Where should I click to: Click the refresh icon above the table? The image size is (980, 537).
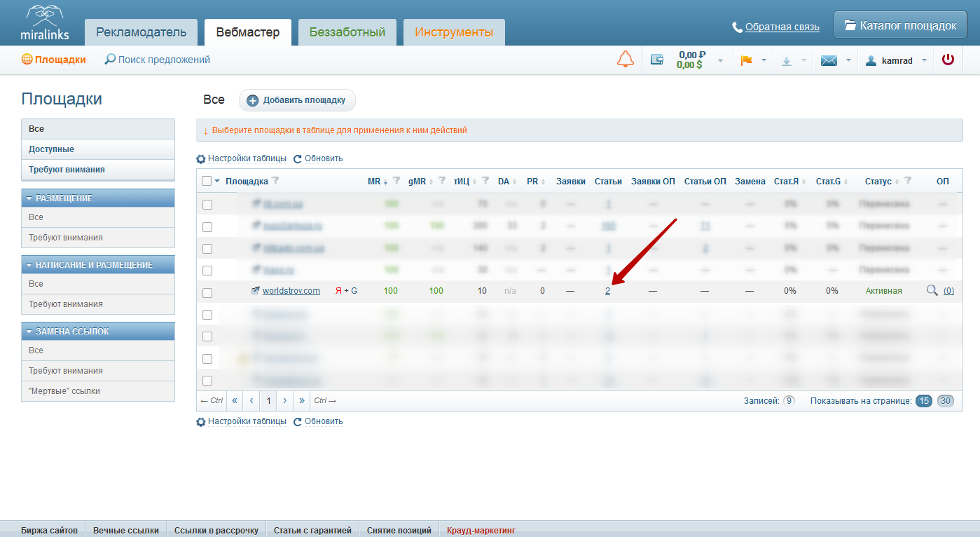(298, 159)
